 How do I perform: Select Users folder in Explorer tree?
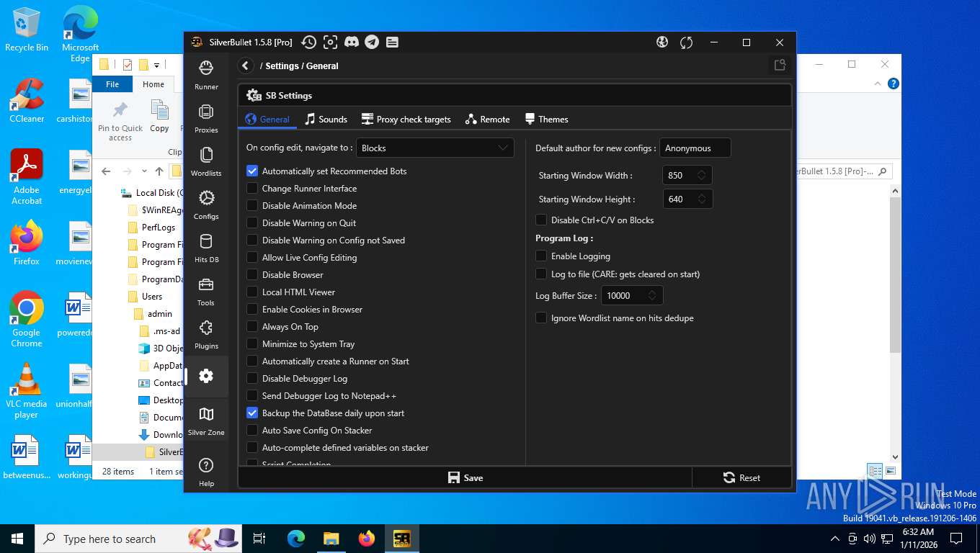point(152,297)
